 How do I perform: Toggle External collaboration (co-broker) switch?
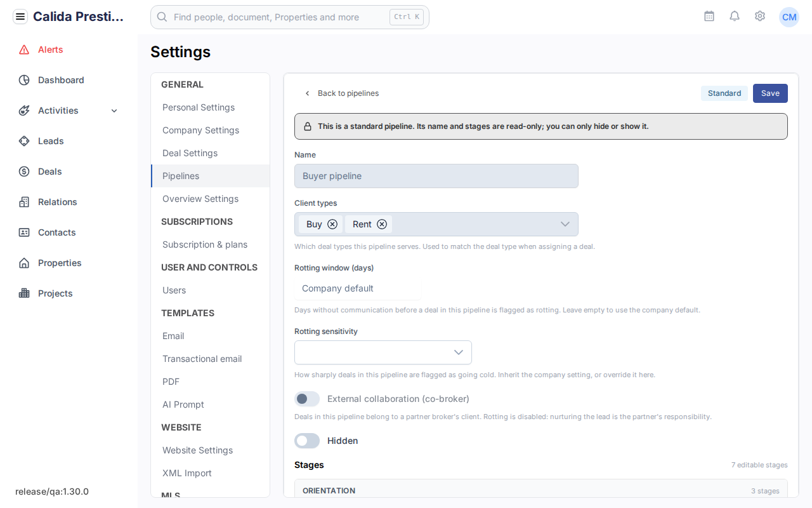tap(307, 399)
